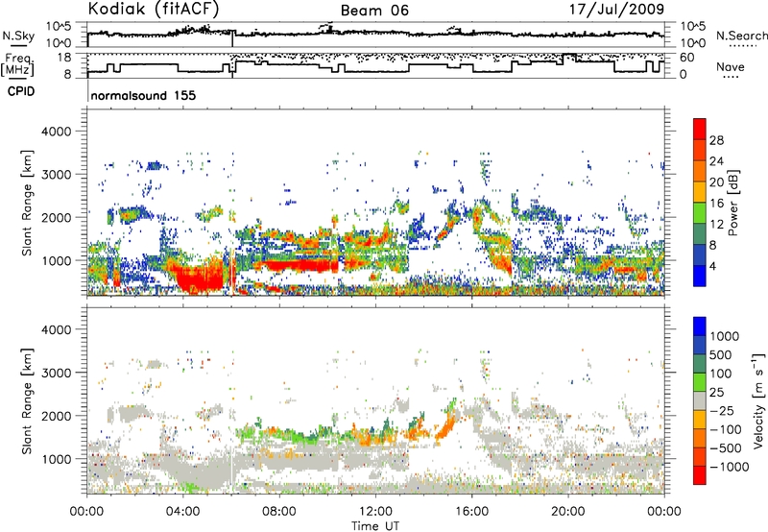Click the 16:00 time tick label

471,512
